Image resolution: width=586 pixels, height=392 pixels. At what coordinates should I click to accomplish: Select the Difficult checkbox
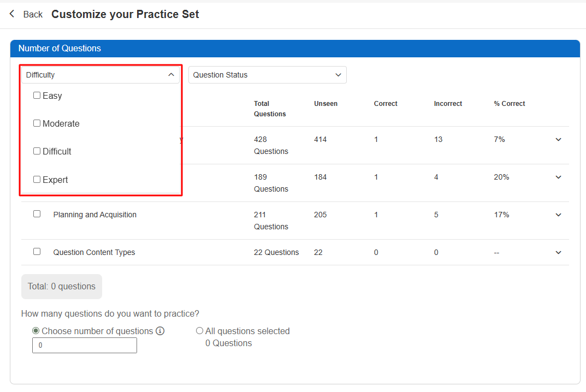[x=37, y=151]
